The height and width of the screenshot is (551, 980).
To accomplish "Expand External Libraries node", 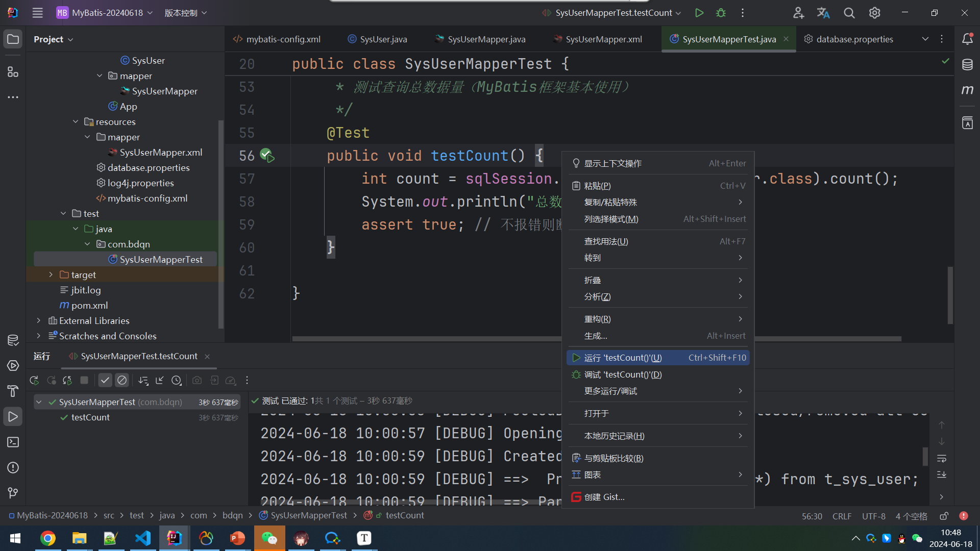I will (39, 320).
